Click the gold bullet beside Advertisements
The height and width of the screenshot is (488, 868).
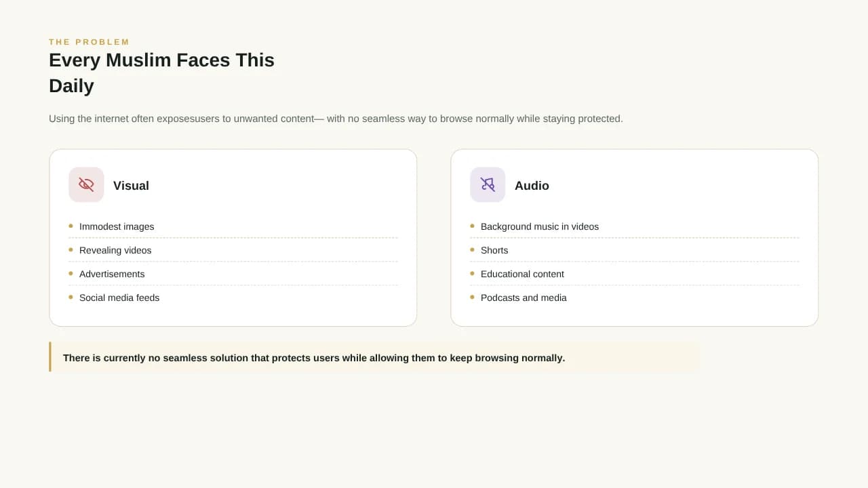tap(71, 273)
